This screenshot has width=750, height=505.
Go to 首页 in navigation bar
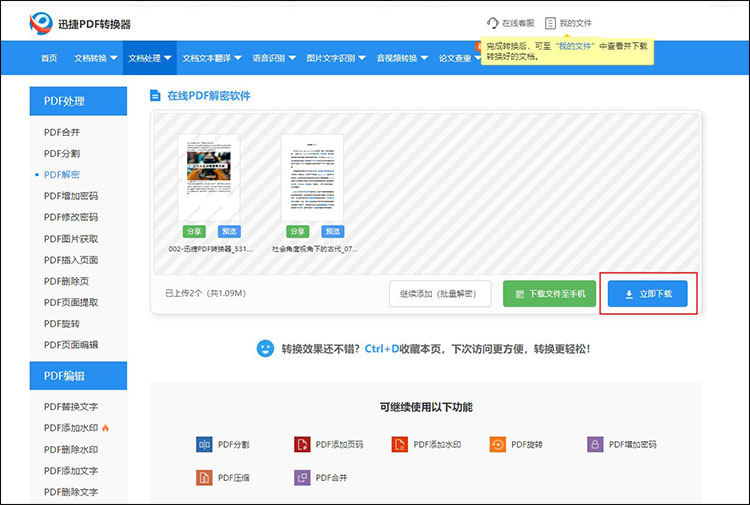pos(49,58)
